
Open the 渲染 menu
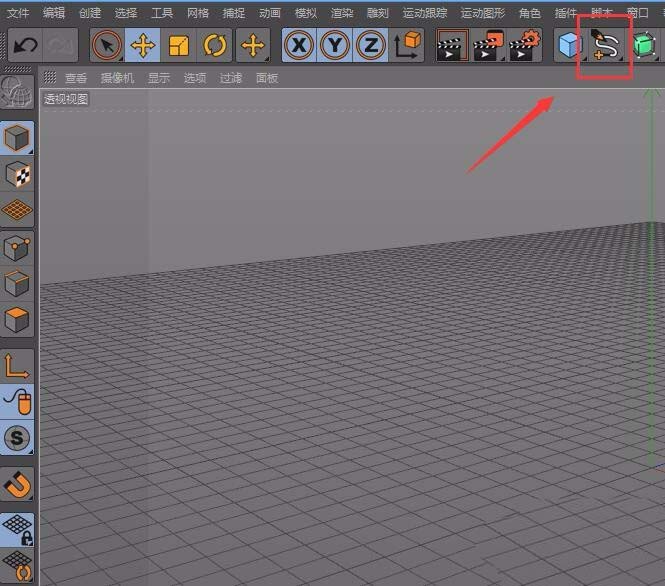[342, 13]
